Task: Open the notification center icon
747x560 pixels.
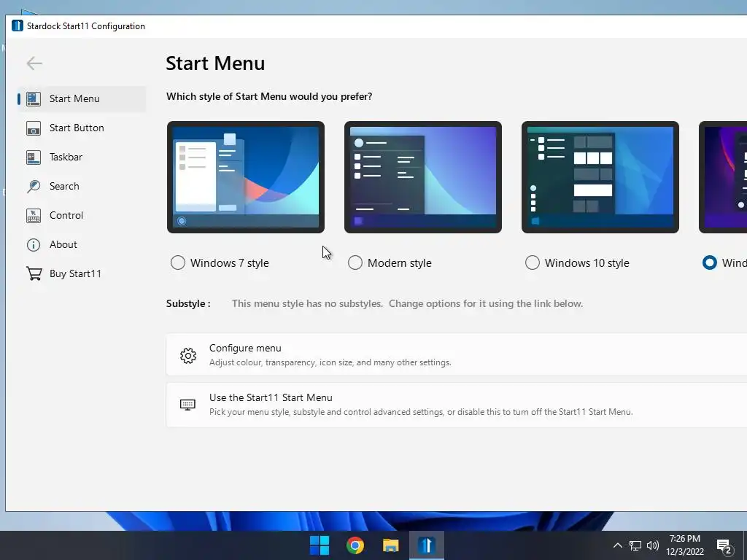Action: [x=724, y=547]
